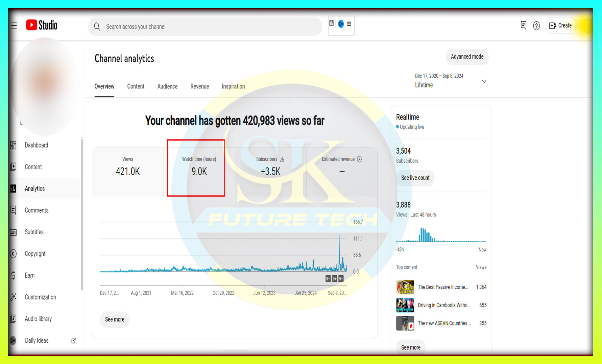The image size is (602, 364).
Task: Open Daily Ideas external link icon
Action: 73,340
